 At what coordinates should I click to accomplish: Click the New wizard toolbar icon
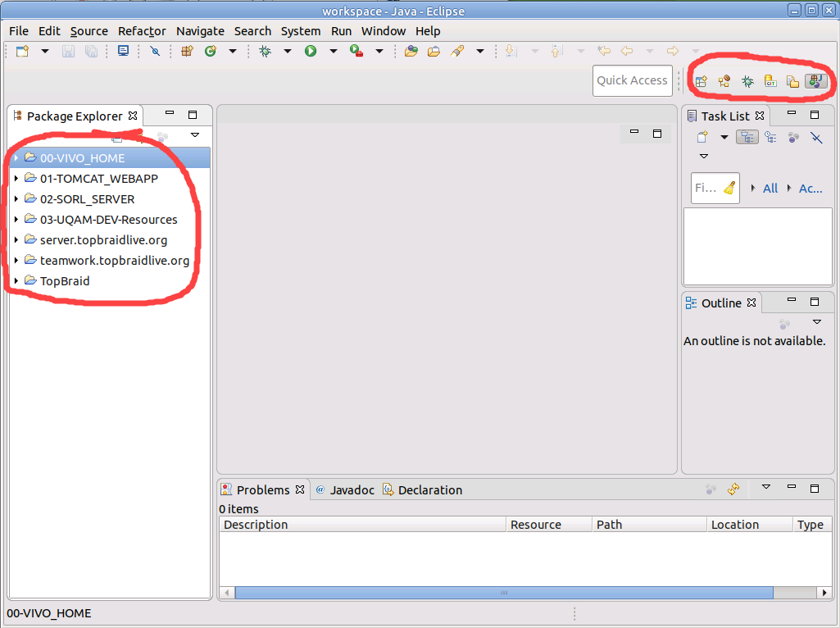click(22, 52)
